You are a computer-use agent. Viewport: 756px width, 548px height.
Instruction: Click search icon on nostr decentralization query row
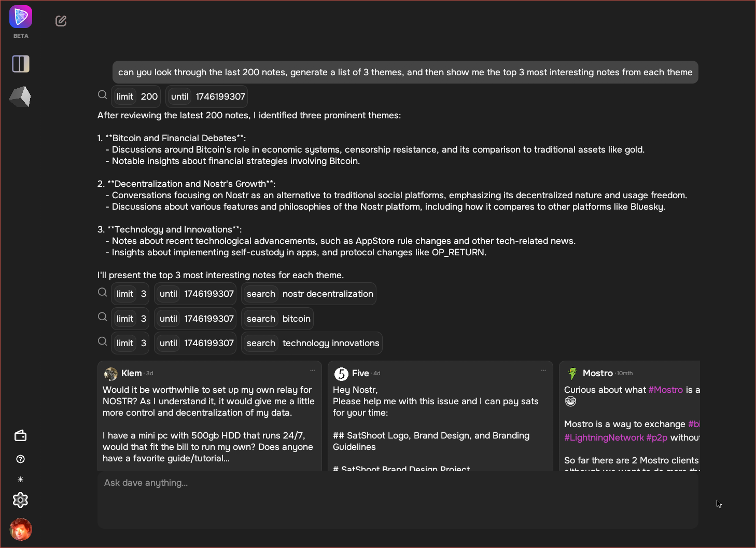pyautogui.click(x=103, y=292)
